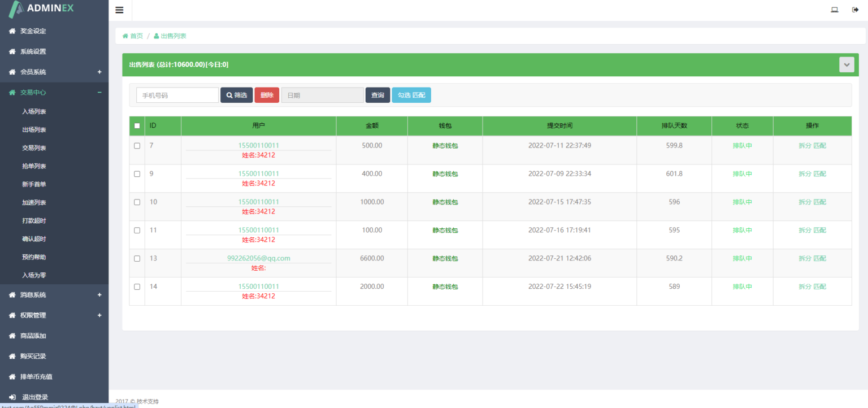868x408 pixels.
Task: Click the home icon beside 商品添加
Action: pos(12,336)
